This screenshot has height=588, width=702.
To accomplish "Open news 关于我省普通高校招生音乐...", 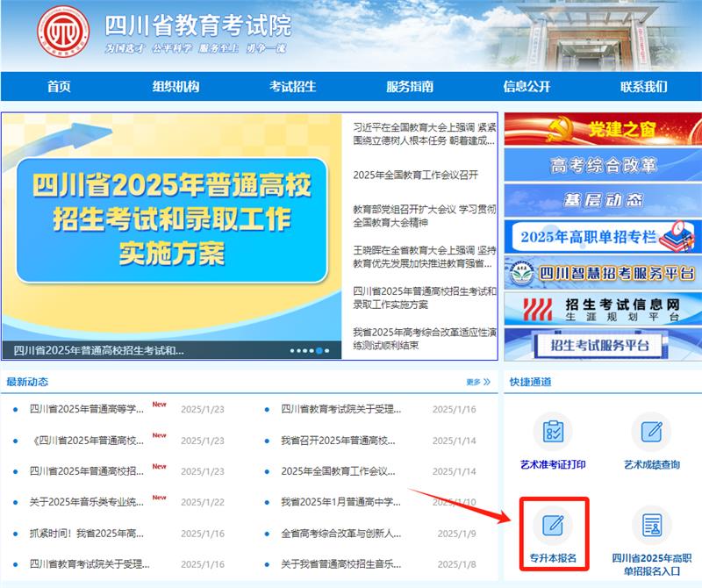I will tap(340, 564).
